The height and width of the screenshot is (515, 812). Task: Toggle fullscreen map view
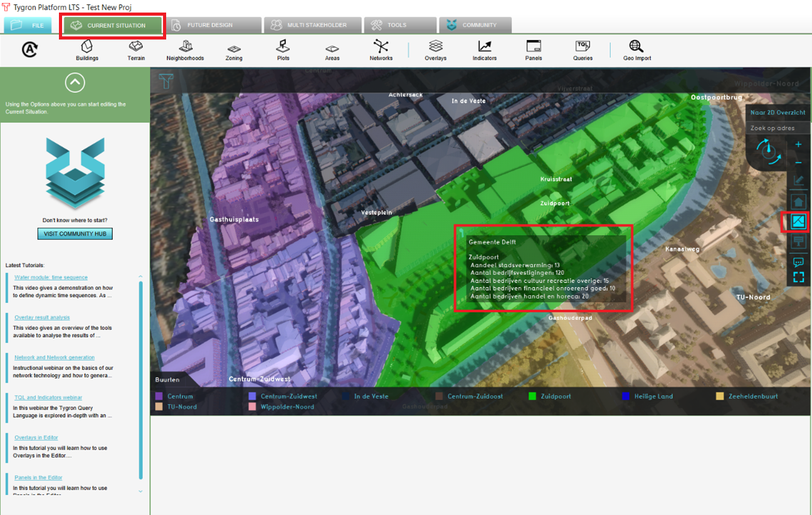[x=798, y=277]
